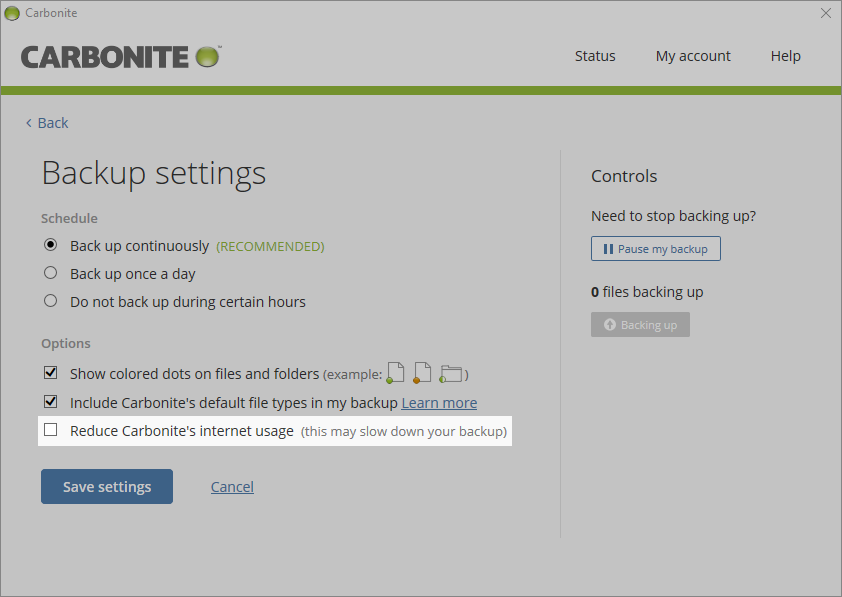Click the Back chevron arrow

[x=28, y=122]
